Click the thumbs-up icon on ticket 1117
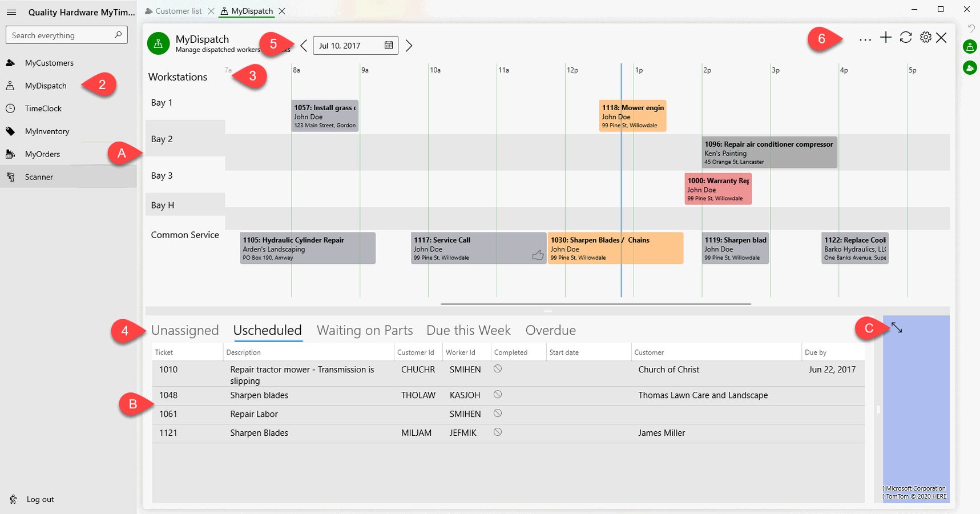The width and height of the screenshot is (980, 514). [x=537, y=255]
